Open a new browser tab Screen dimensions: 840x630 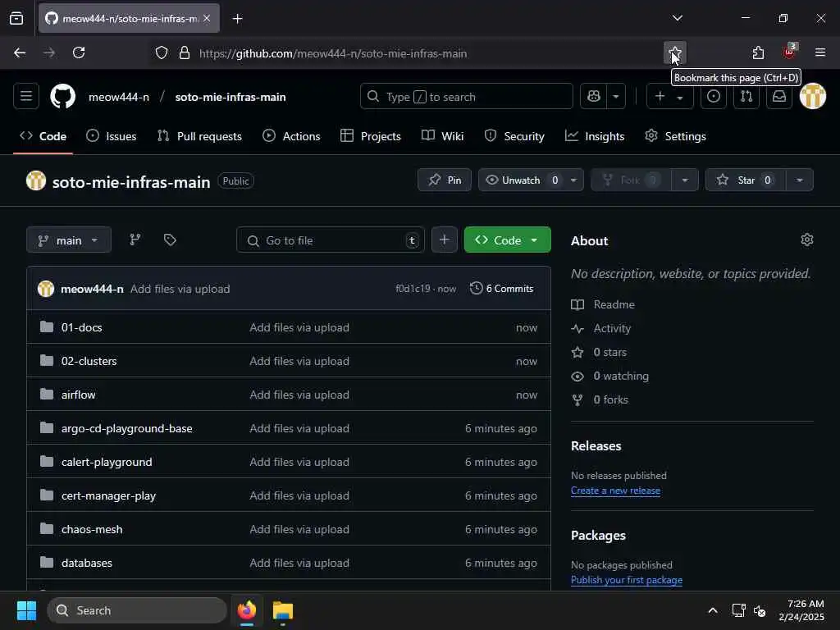tap(237, 19)
